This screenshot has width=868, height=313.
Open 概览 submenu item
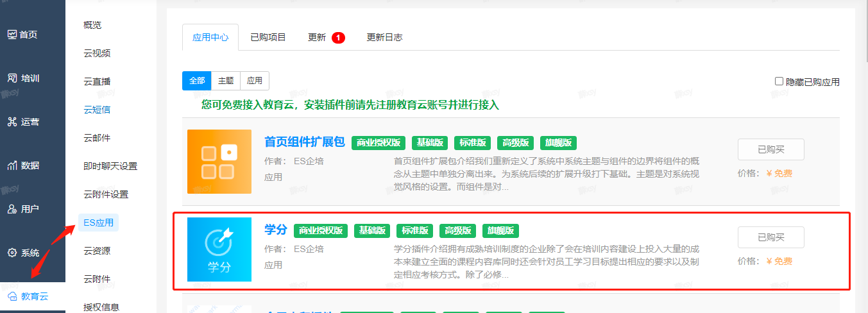click(92, 25)
